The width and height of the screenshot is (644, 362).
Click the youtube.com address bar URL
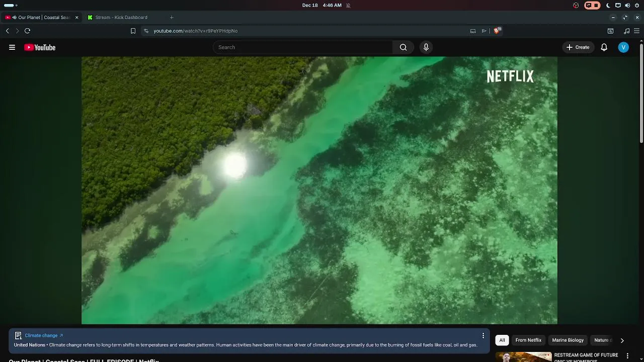[x=195, y=31]
